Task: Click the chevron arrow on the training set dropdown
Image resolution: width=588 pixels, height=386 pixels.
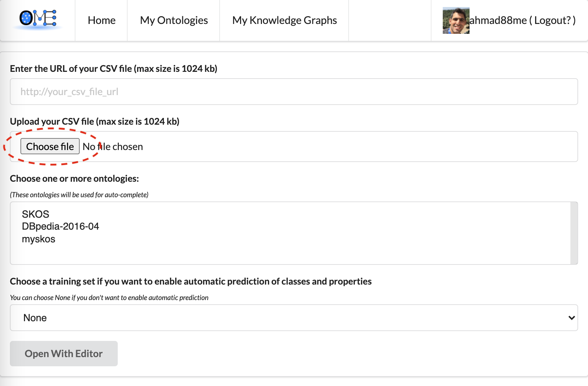Action: 571,318
